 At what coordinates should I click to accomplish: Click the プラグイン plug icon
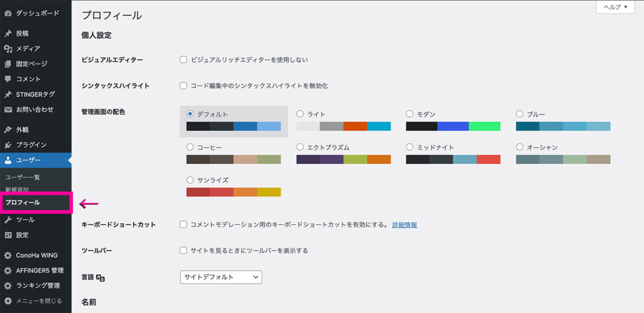tap(8, 145)
